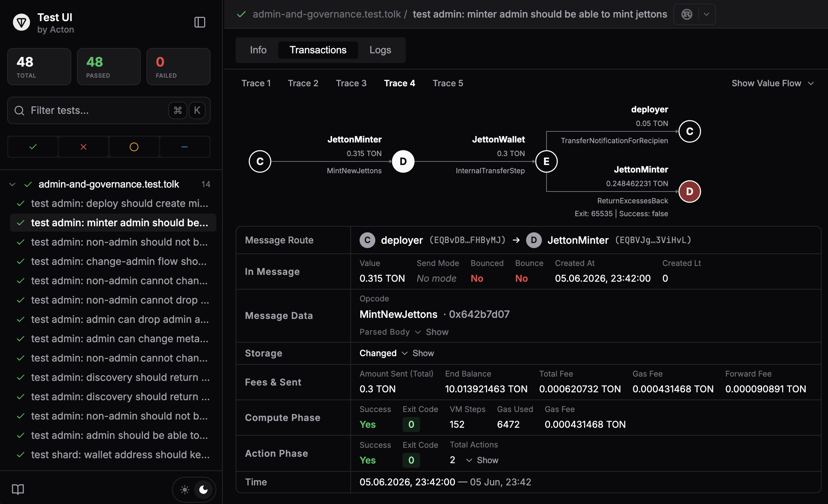Viewport: 828px width, 504px height.
Task: Open Trace 2
Action: pyautogui.click(x=303, y=83)
